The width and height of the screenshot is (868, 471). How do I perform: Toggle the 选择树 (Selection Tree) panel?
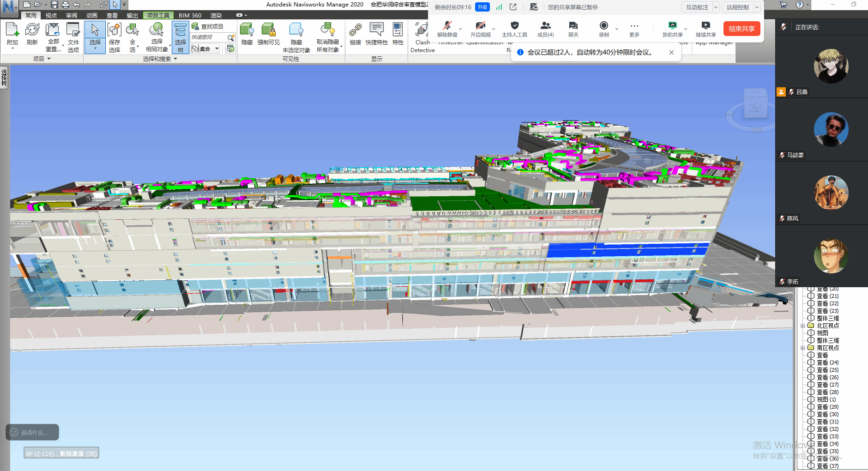(x=180, y=37)
